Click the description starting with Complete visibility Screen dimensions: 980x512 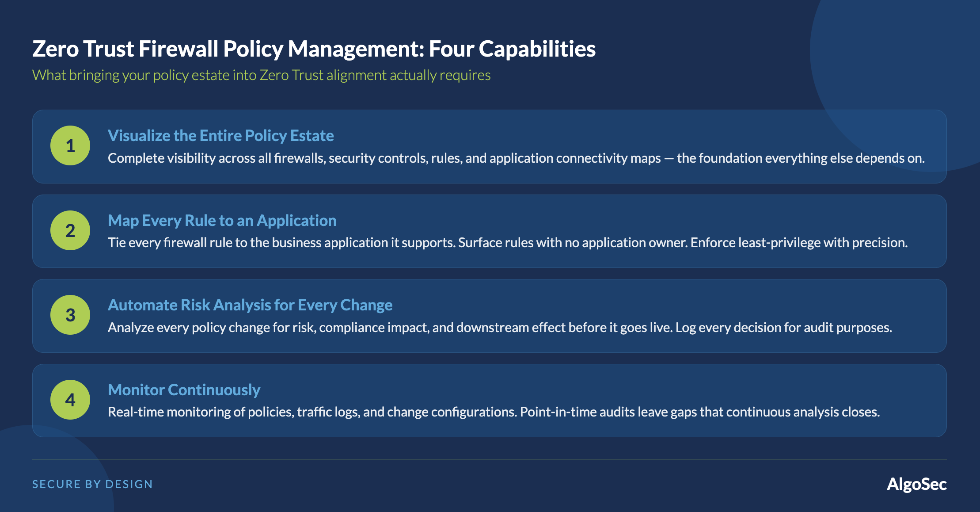[x=516, y=158]
